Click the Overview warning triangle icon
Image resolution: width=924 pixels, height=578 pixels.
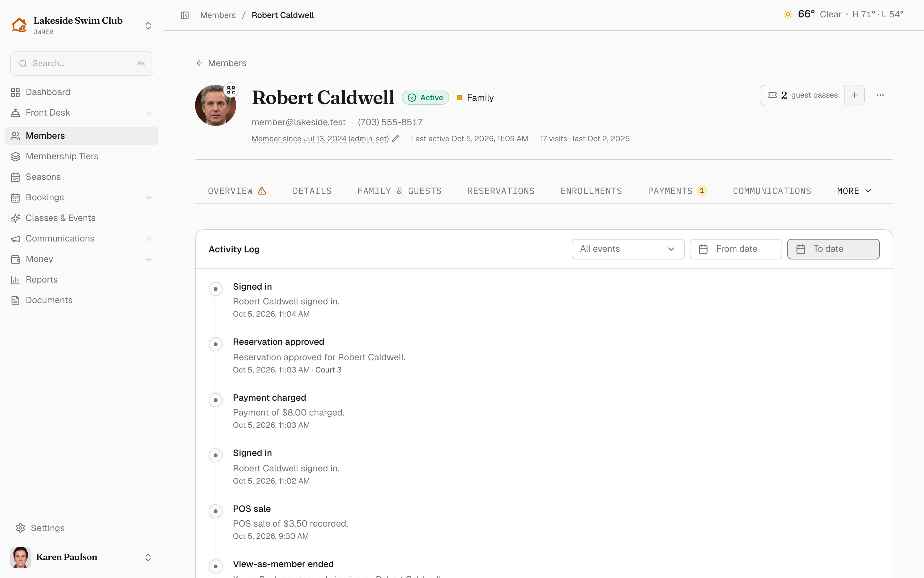(x=262, y=191)
